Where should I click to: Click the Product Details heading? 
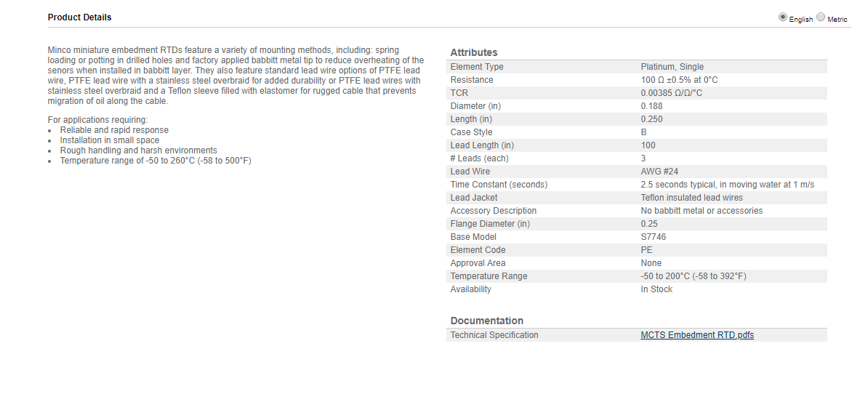[80, 17]
